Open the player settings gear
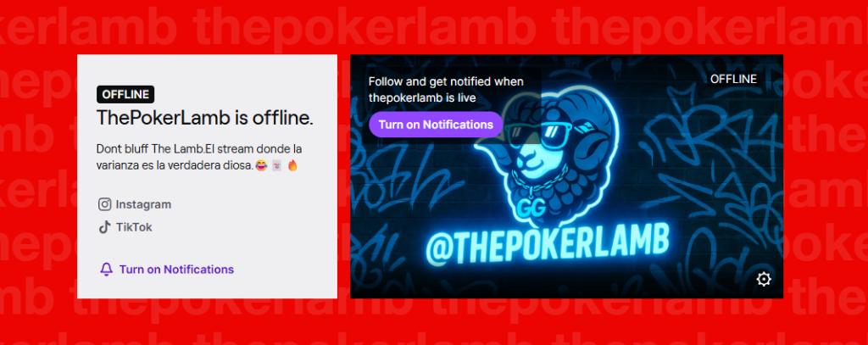 764,279
